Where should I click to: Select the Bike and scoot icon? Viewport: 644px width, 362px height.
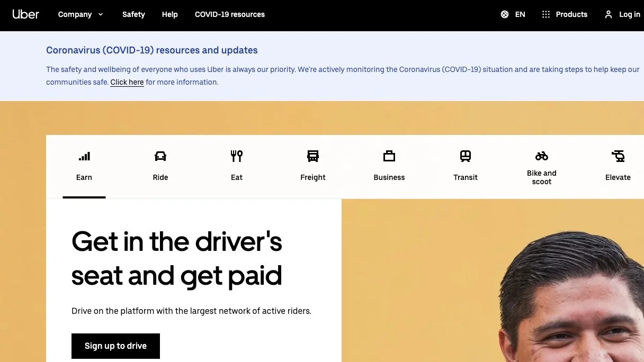[541, 156]
